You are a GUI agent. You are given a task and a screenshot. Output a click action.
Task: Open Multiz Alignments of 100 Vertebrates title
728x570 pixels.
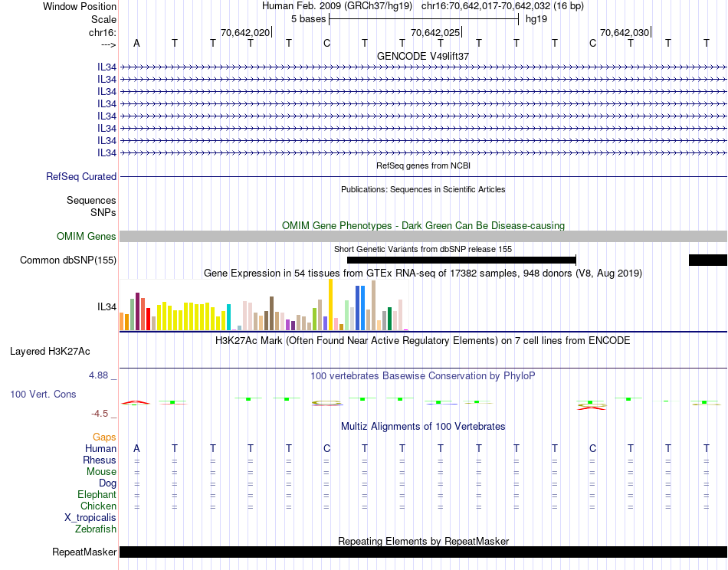[423, 426]
